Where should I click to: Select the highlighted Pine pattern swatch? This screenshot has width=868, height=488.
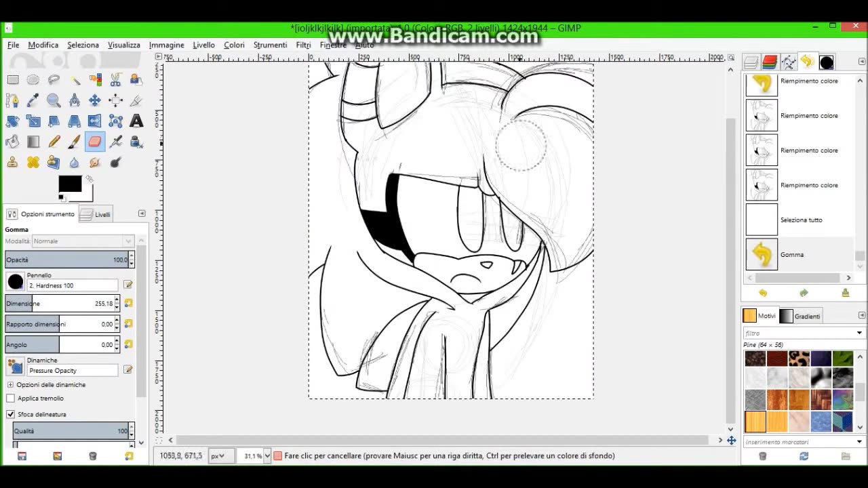point(755,422)
